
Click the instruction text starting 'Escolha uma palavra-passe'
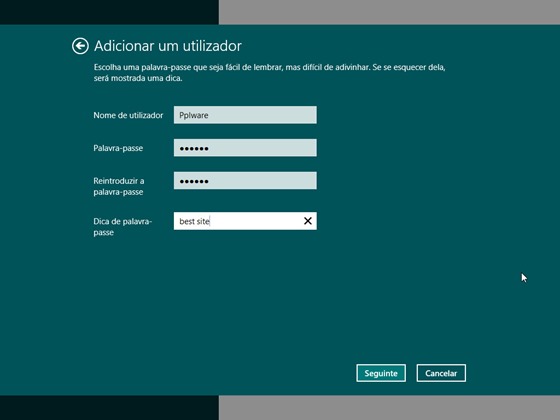[270, 72]
